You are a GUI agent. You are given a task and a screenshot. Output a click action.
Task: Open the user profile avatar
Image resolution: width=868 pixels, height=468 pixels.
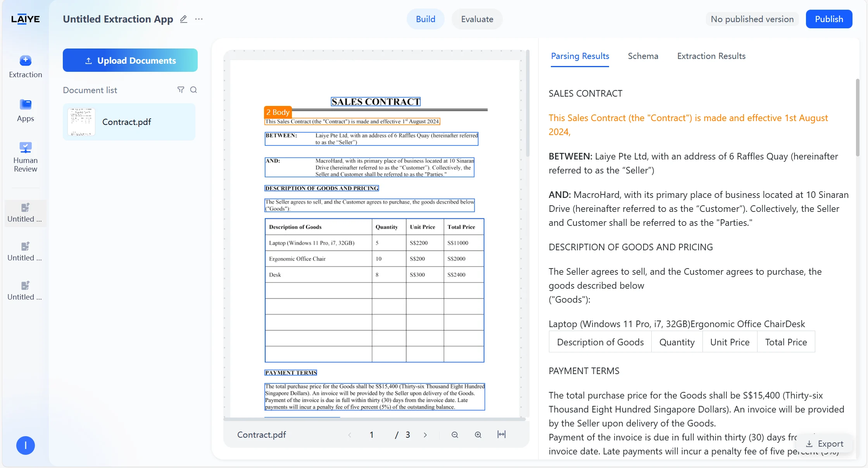[26, 445]
